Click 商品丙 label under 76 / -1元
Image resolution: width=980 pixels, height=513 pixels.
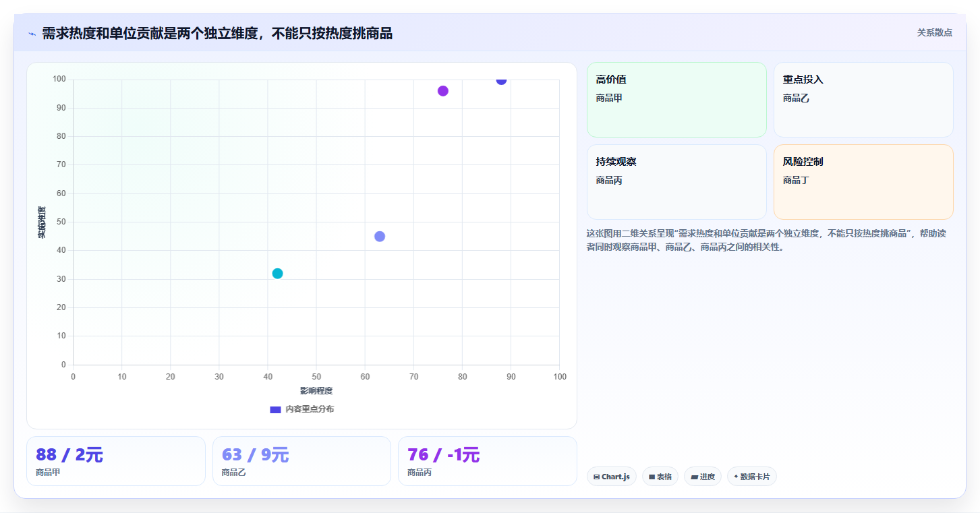(x=420, y=473)
